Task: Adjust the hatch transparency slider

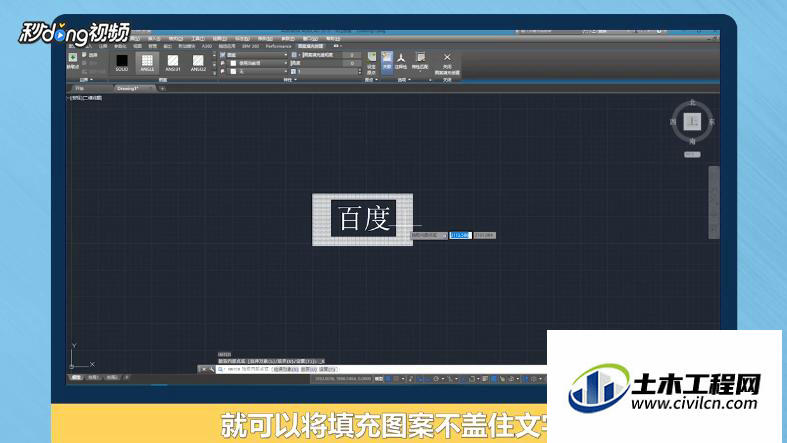Action: click(327, 55)
